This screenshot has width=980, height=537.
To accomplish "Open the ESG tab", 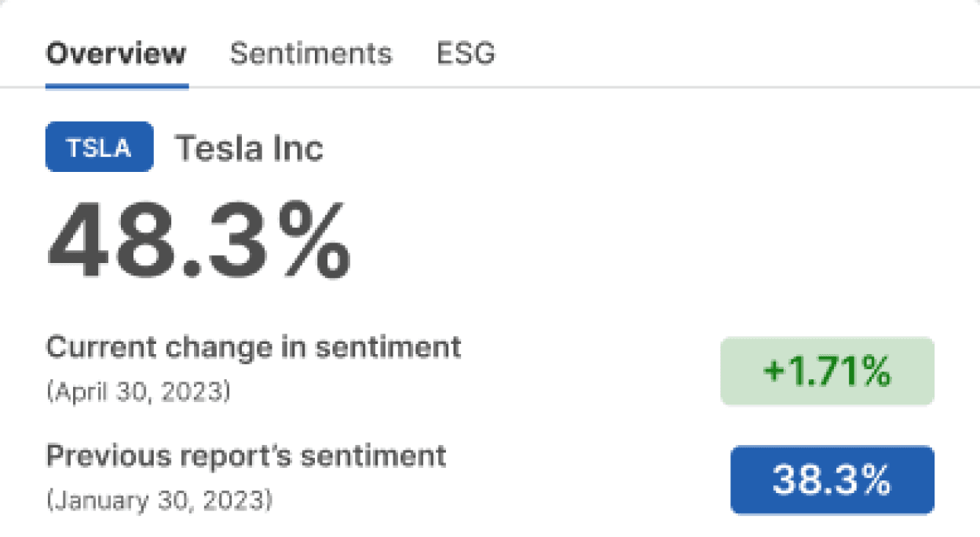I will tap(466, 54).
